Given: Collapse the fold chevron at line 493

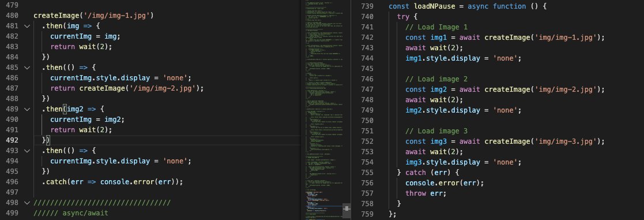Looking at the screenshot, I should click(x=27, y=151).
